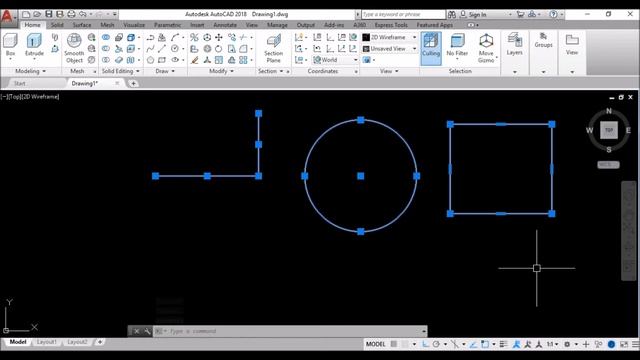Click the black 2D Wireframe style swatch
640x360 pixels.
click(x=366, y=37)
